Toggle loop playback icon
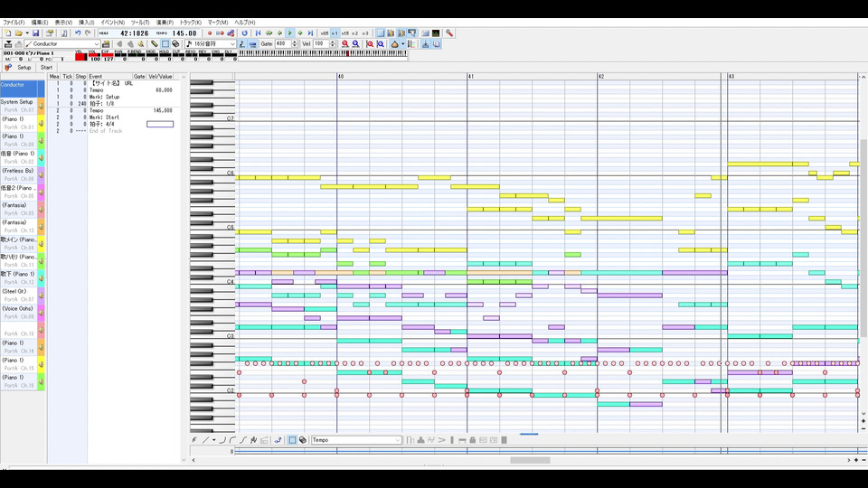This screenshot has height=488, width=868. [245, 33]
